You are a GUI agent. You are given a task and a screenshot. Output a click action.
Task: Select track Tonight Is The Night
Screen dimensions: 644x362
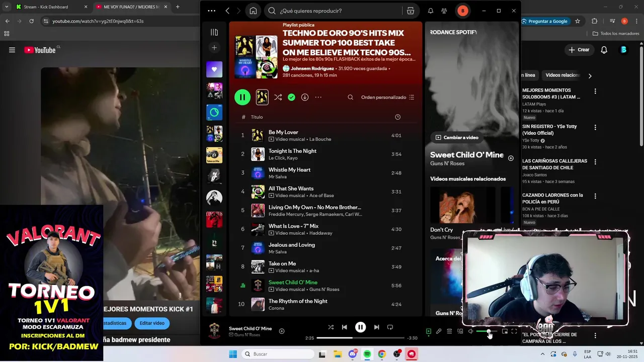pyautogui.click(x=292, y=151)
